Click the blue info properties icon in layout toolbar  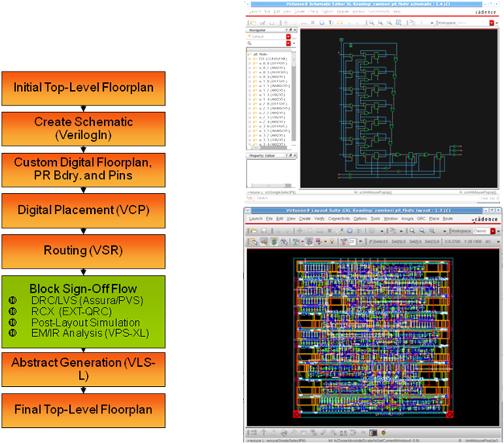[349, 231]
